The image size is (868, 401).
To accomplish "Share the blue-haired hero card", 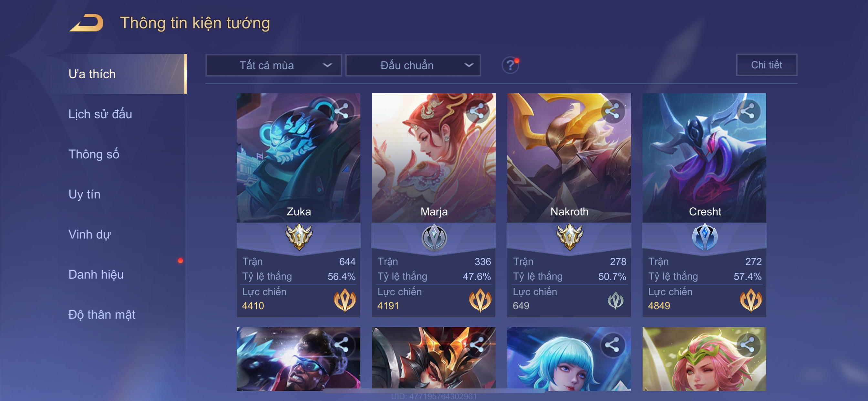I will click(x=613, y=345).
